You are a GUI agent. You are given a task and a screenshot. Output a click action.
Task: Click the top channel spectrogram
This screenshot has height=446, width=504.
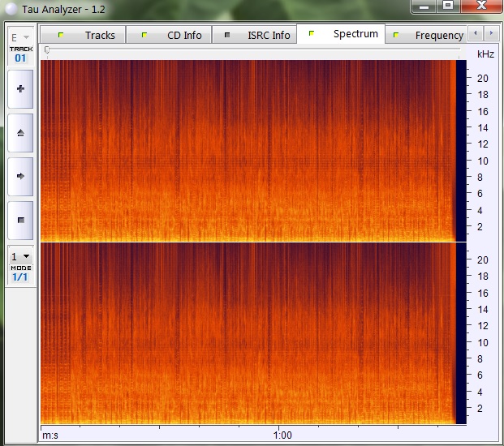248,150
